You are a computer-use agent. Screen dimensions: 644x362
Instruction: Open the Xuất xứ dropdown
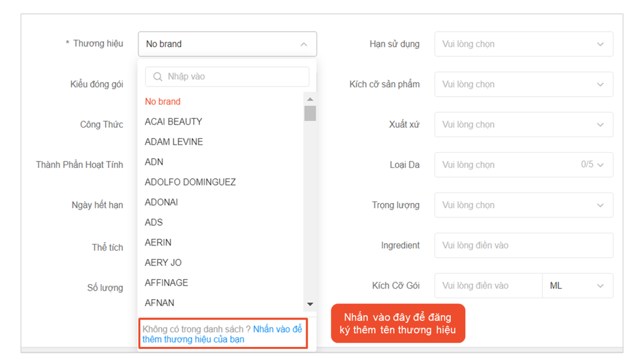[523, 124]
